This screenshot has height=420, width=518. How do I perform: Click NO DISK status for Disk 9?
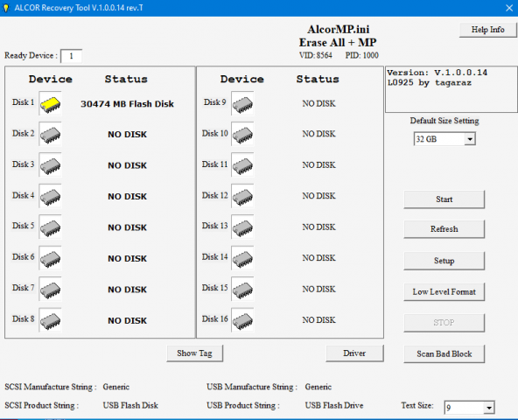[318, 103]
